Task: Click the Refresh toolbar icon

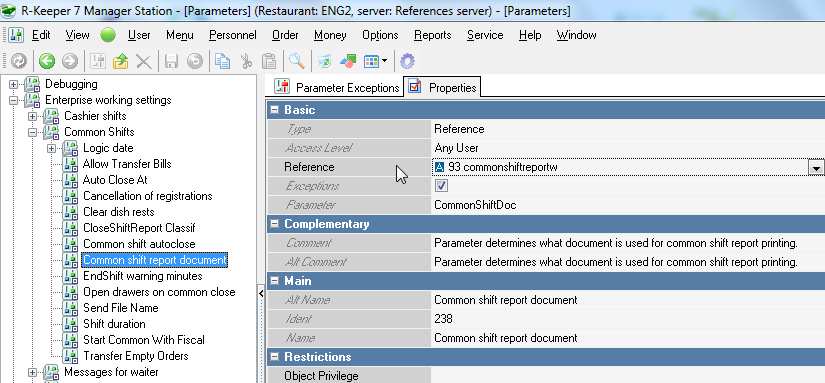Action: pos(19,62)
